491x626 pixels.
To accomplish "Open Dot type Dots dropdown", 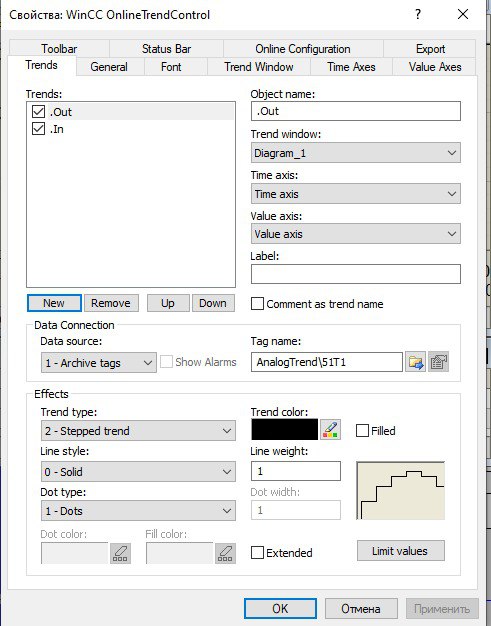I will (138, 511).
